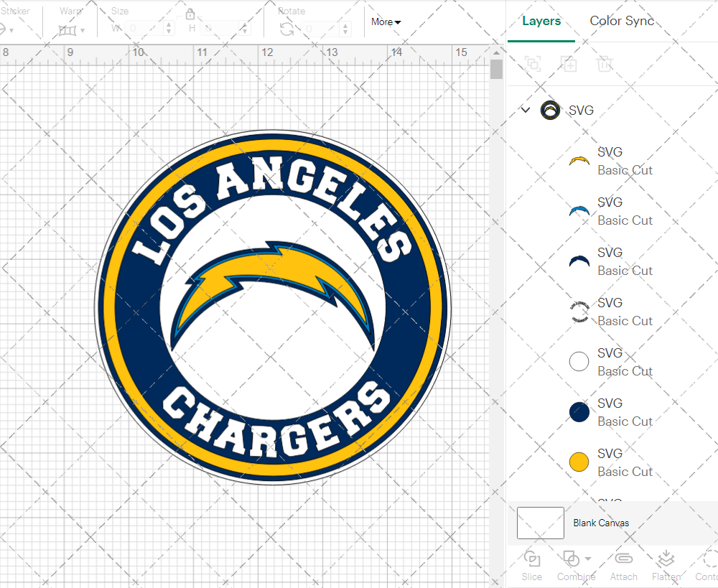Collapse the SVG group chevron
This screenshot has height=588, width=718.
tap(526, 110)
